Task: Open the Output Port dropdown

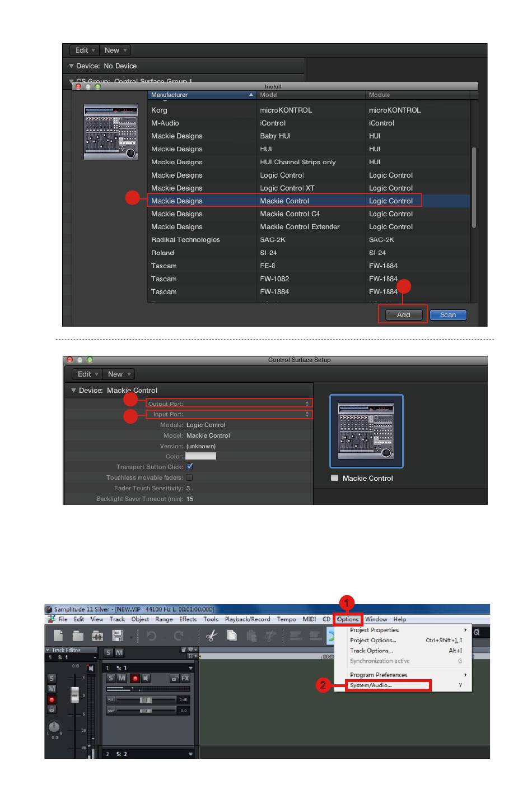Action: click(228, 403)
